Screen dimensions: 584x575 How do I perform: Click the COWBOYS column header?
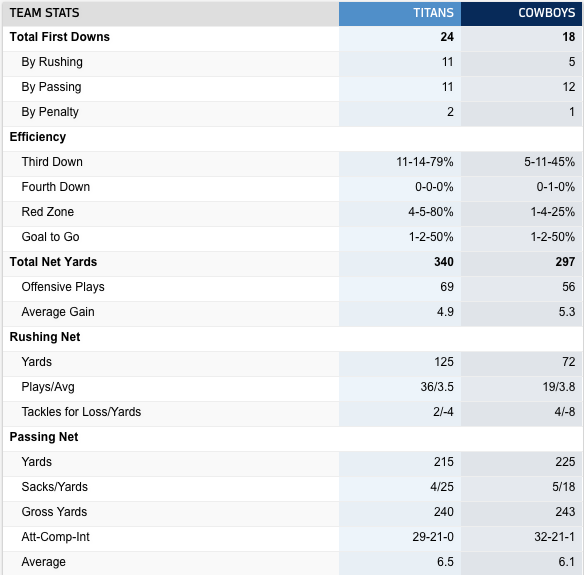click(546, 13)
